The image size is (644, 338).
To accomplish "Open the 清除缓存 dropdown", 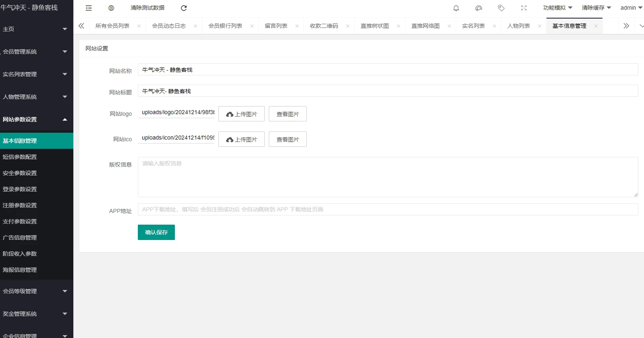I will pos(596,8).
